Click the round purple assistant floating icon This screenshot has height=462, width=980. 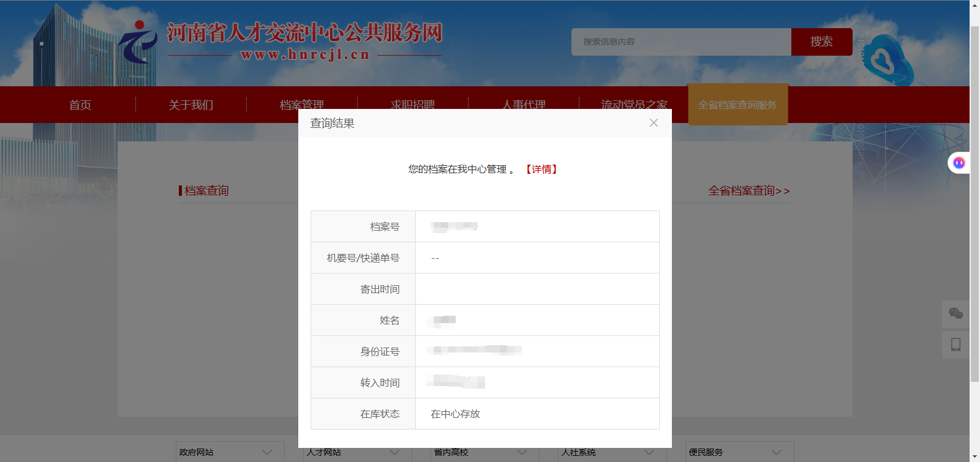coord(959,163)
